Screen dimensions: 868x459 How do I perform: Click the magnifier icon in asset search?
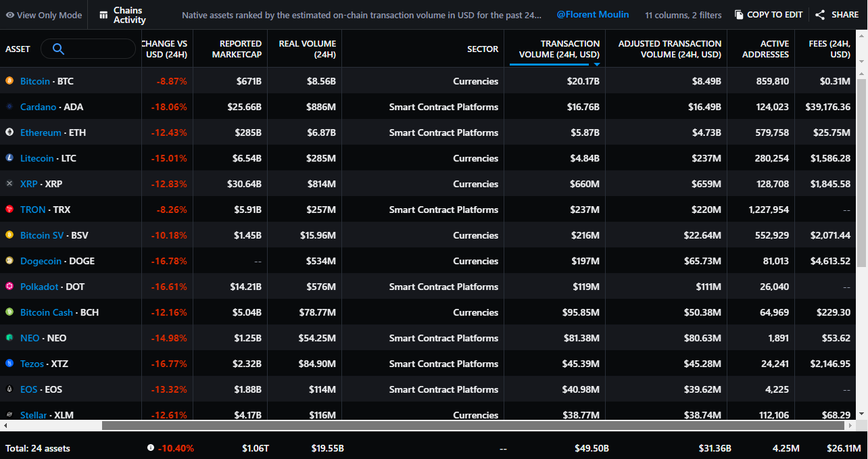pos(58,49)
